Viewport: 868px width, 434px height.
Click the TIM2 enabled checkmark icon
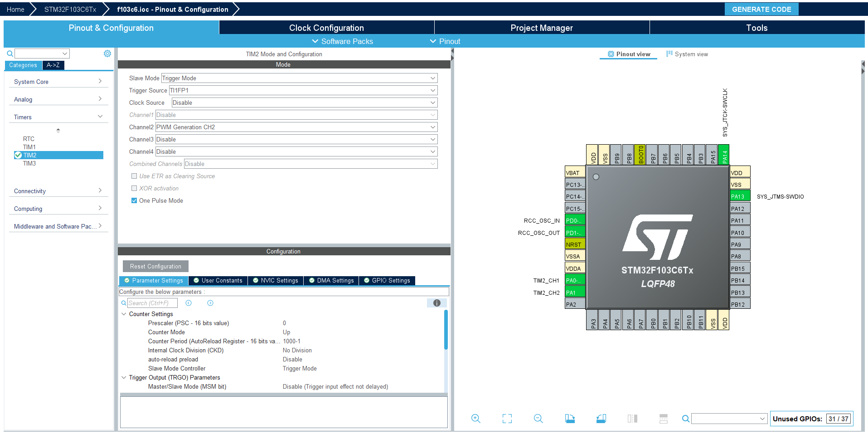[x=18, y=155]
